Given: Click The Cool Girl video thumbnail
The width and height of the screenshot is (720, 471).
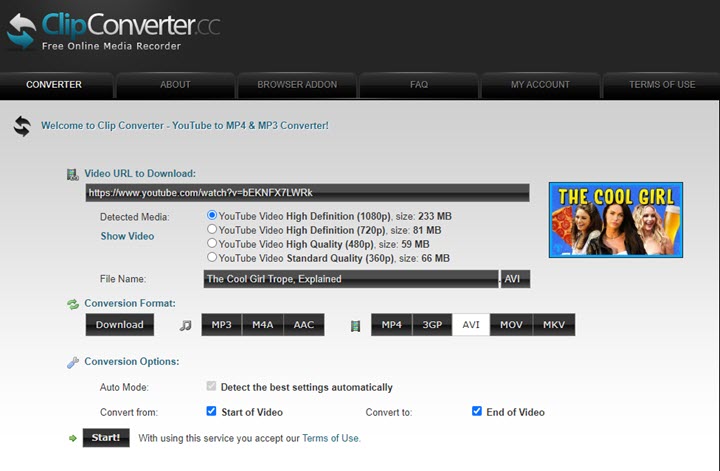Looking at the screenshot, I should [616, 220].
